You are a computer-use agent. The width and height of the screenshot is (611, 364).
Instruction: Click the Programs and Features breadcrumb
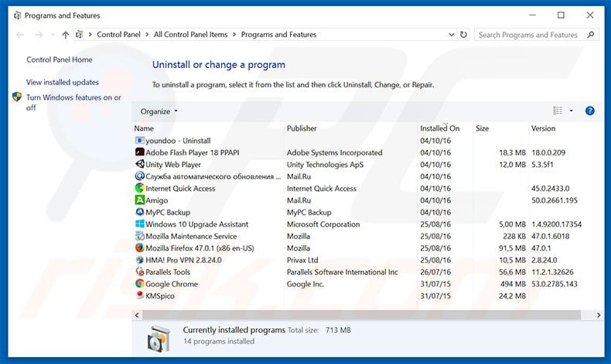(x=278, y=35)
